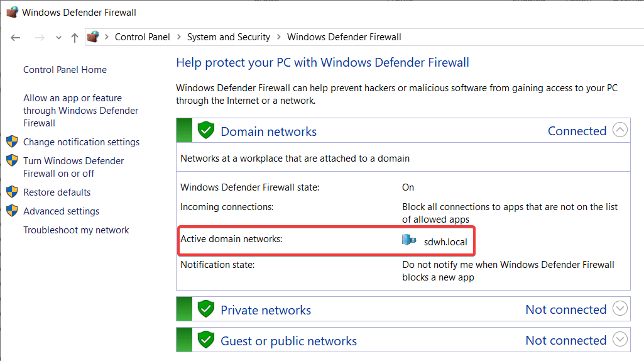Select Control Panel in the breadcrumb

coord(142,37)
